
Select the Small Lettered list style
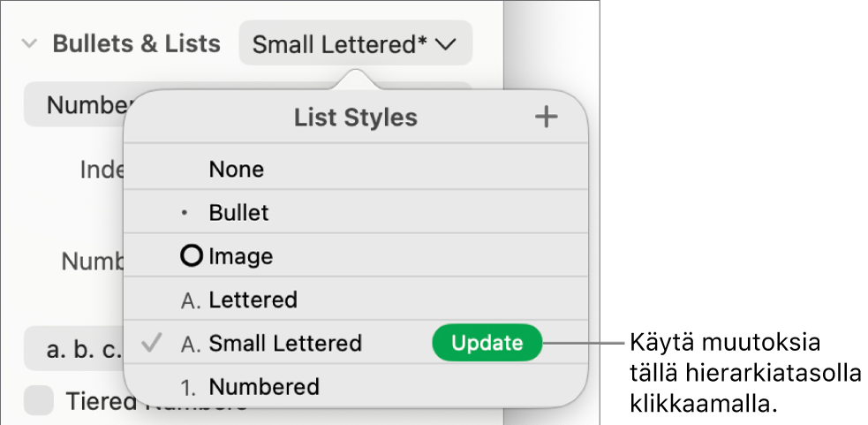276,343
